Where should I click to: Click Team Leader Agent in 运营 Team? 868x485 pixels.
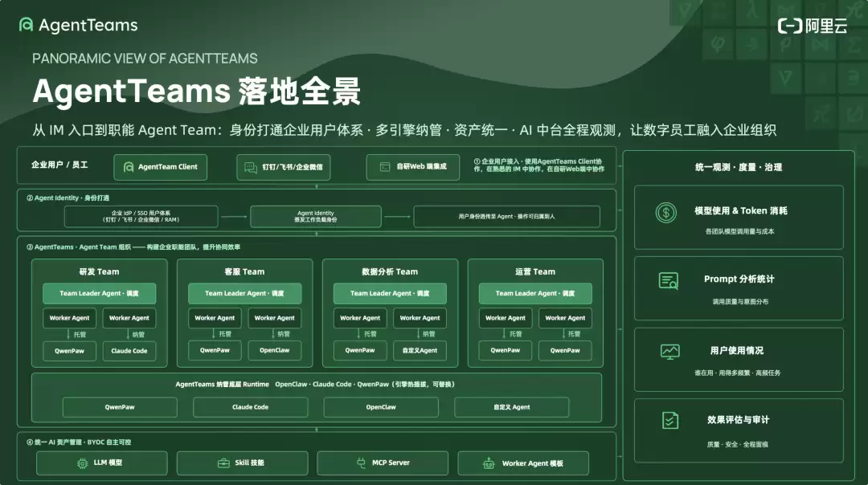tap(535, 294)
